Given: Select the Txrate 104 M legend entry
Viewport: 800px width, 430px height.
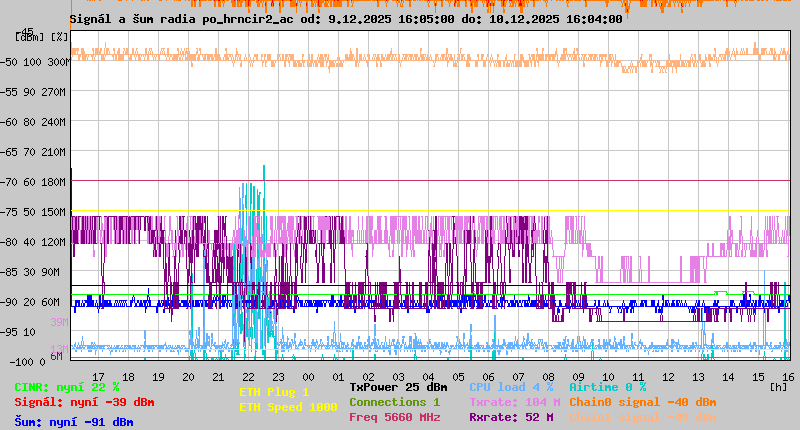Looking at the screenshot, I should 514,402.
